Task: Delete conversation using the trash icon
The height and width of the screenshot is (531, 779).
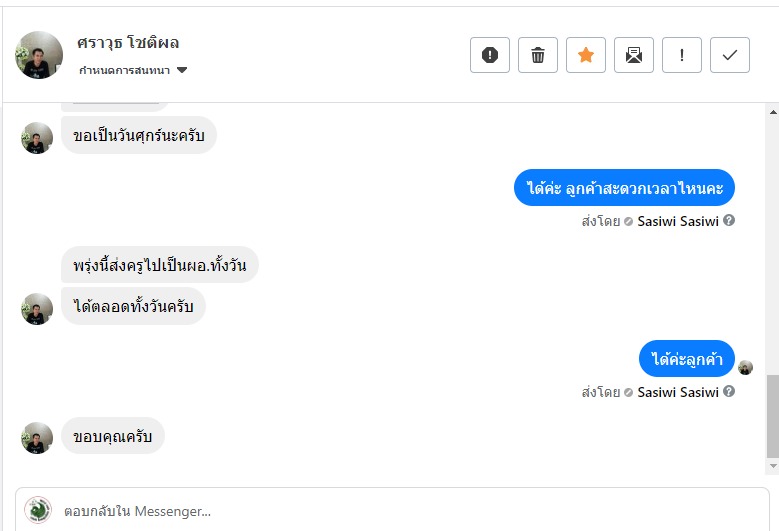Action: [x=538, y=55]
